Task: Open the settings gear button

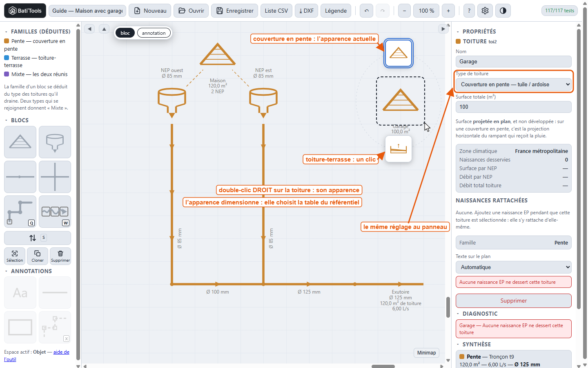Action: [485, 11]
